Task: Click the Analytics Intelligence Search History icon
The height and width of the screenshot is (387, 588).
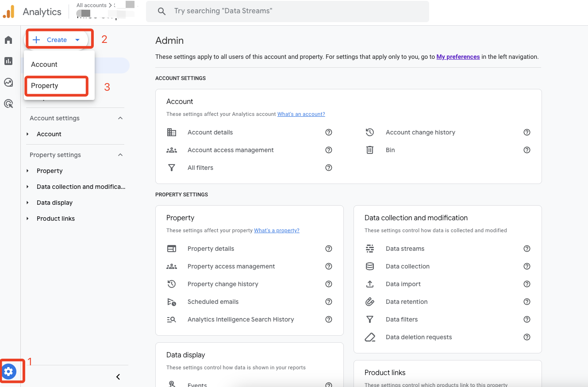Action: pyautogui.click(x=172, y=319)
